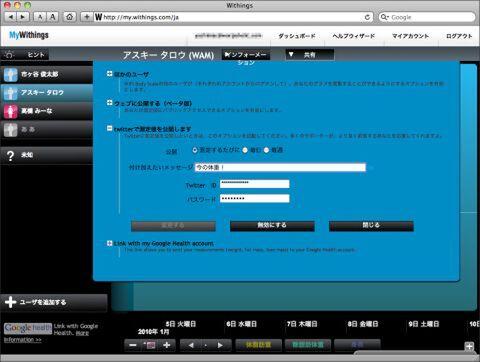Click the パスワード input field
Screen dimensions: 480x362
click(x=255, y=199)
